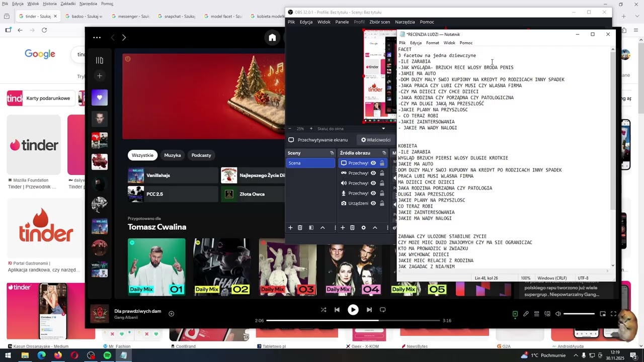Create a playlist with Spotify's plus icon
The width and height of the screenshot is (644, 362).
click(x=100, y=76)
